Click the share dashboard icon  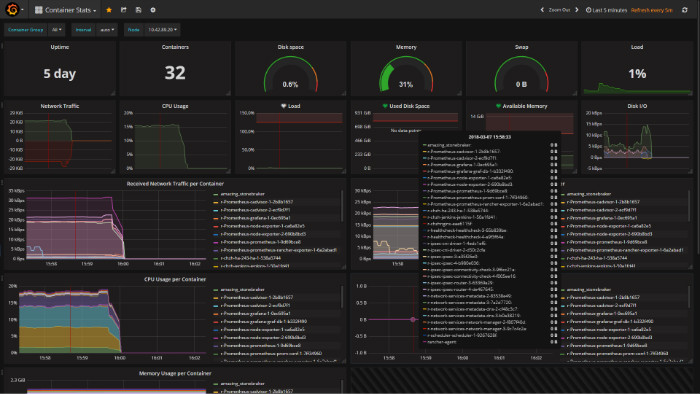click(124, 10)
